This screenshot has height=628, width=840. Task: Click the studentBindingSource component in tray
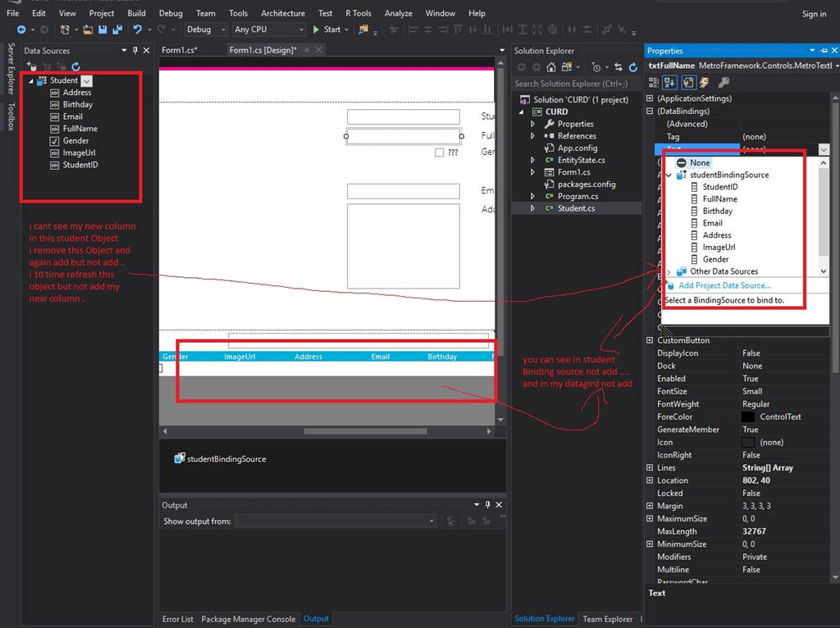coord(220,459)
